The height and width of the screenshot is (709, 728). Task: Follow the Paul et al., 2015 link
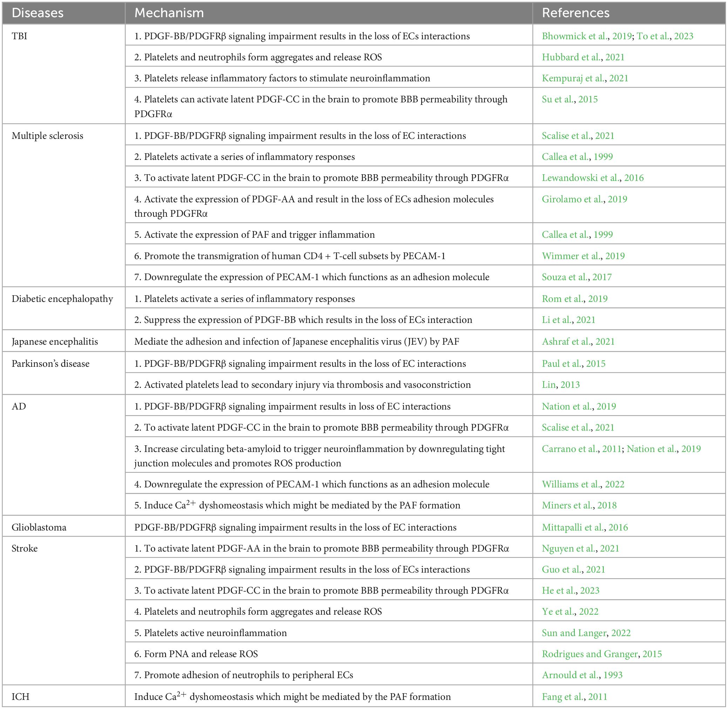pos(573,363)
